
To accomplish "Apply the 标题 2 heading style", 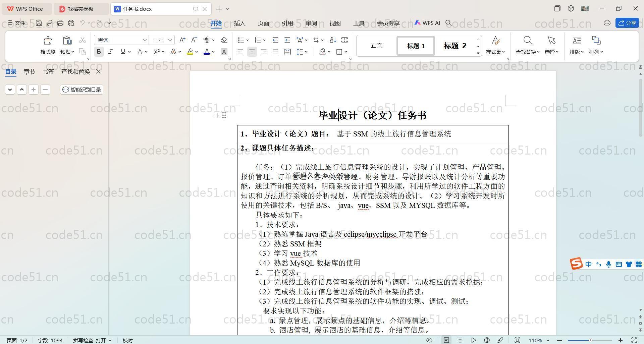I will (x=455, y=46).
